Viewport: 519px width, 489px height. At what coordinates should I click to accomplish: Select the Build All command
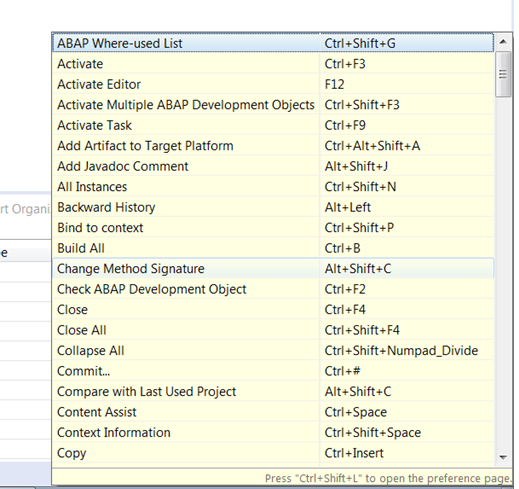273,248
